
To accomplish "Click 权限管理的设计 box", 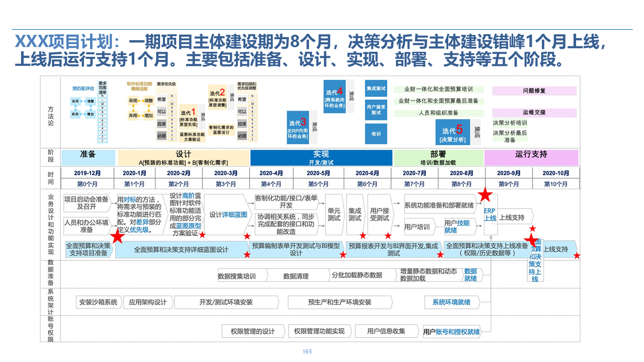I will coord(253,331).
